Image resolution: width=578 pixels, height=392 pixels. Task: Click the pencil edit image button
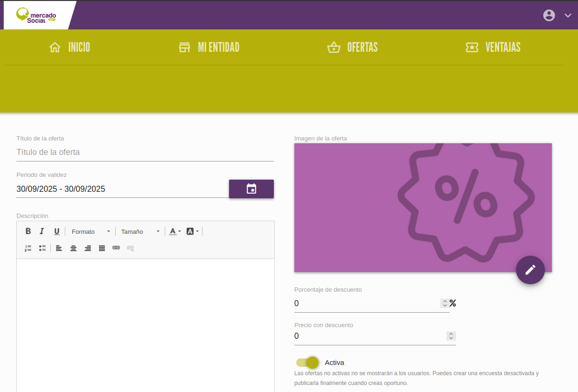point(530,270)
